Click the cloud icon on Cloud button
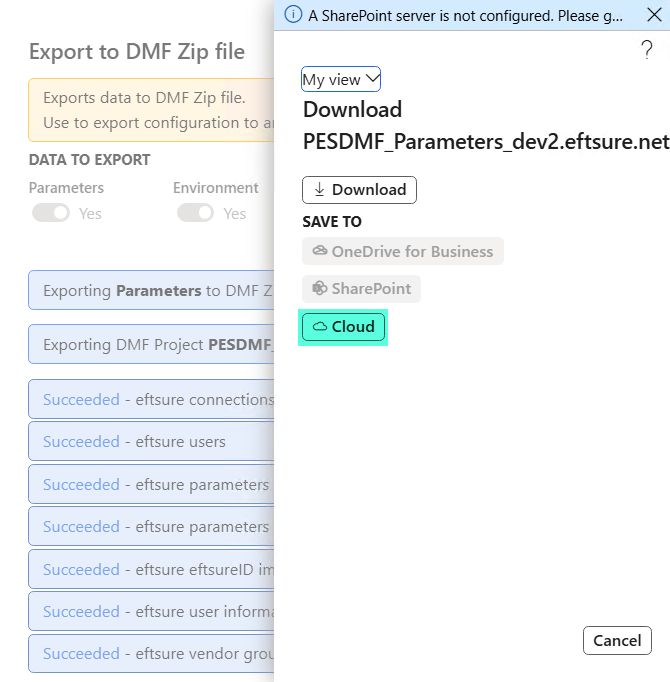 click(320, 326)
